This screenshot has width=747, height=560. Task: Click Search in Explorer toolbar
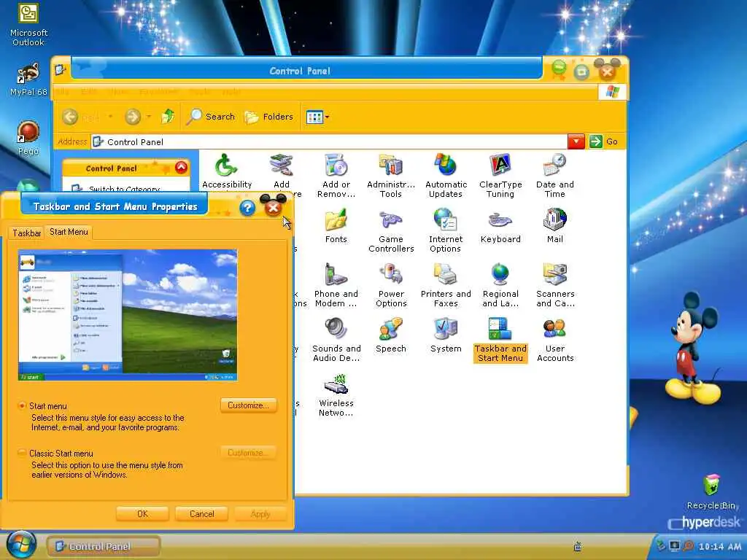coord(211,116)
